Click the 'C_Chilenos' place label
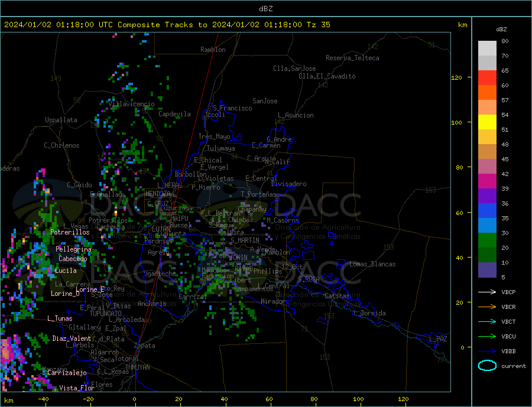This screenshot has height=407, width=532. pos(61,145)
